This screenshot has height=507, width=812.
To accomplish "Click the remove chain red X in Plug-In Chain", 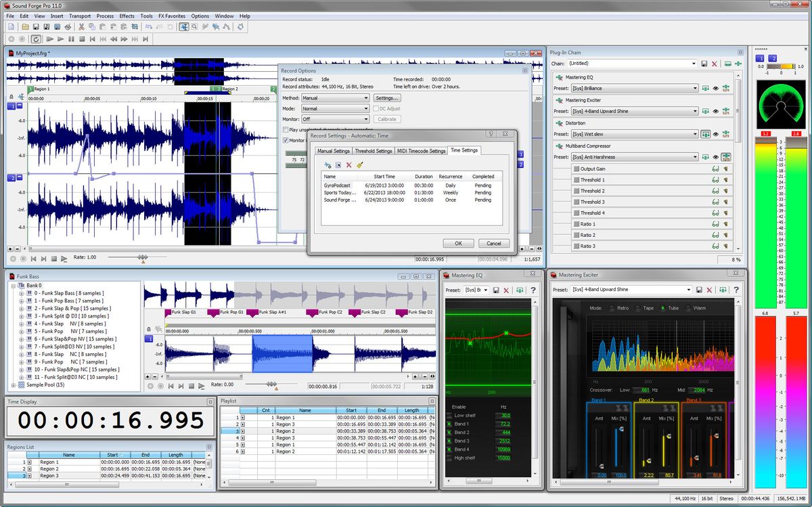I will 715,63.
